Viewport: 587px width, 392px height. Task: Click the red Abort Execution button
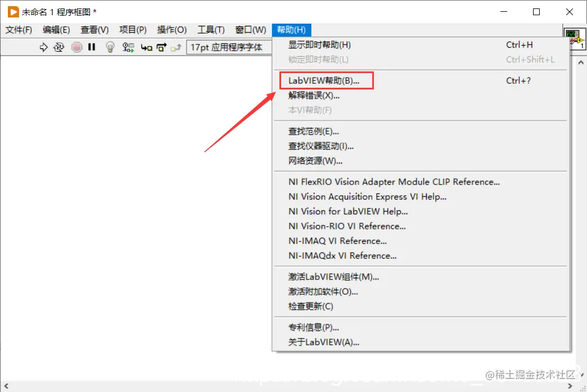click(76, 47)
